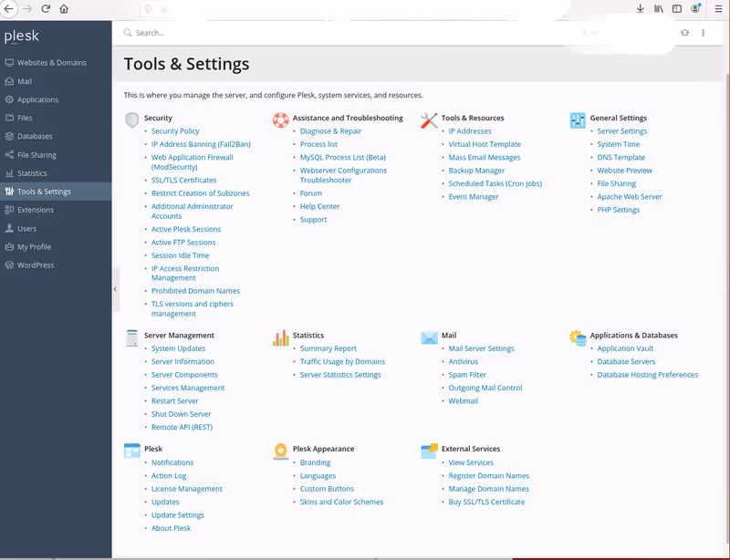The height and width of the screenshot is (560, 730).
Task: Open notifications with the bell icon
Action: (x=684, y=33)
